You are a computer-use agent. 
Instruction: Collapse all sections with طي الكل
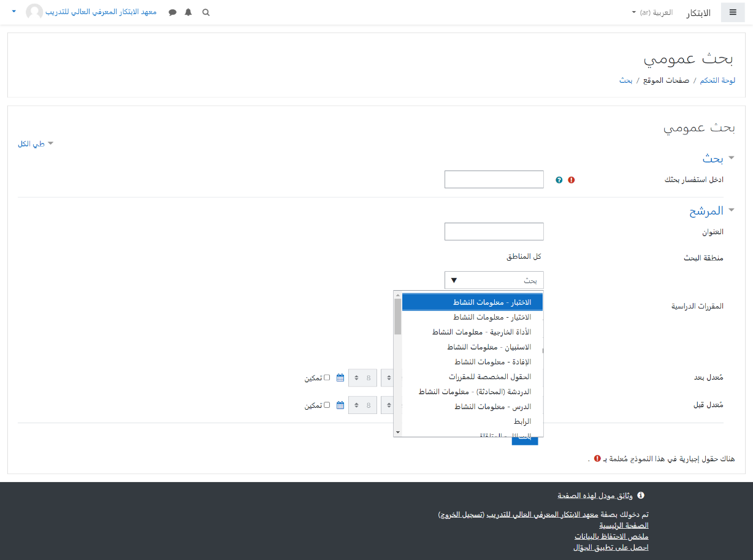coord(35,144)
